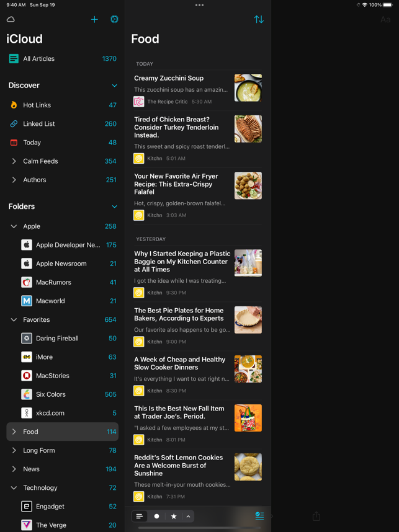The height and width of the screenshot is (532, 399).
Task: Click The Verge feed icon
Action: [x=27, y=525]
